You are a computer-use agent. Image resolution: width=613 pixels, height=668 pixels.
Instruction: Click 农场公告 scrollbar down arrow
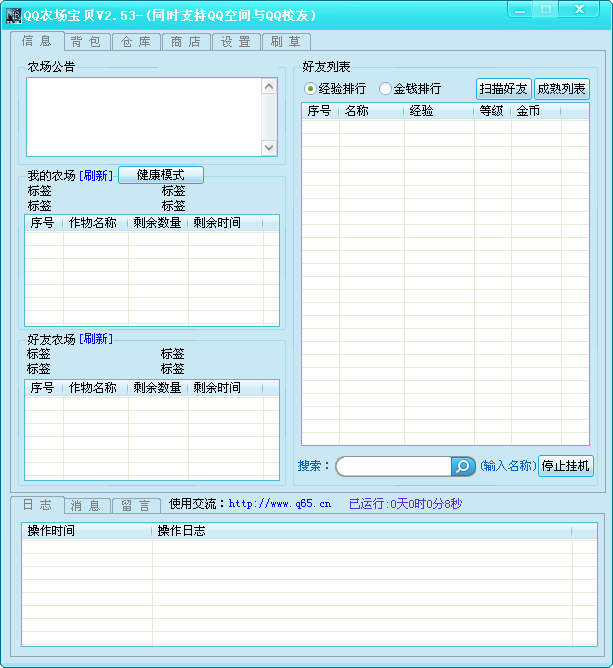coord(269,148)
